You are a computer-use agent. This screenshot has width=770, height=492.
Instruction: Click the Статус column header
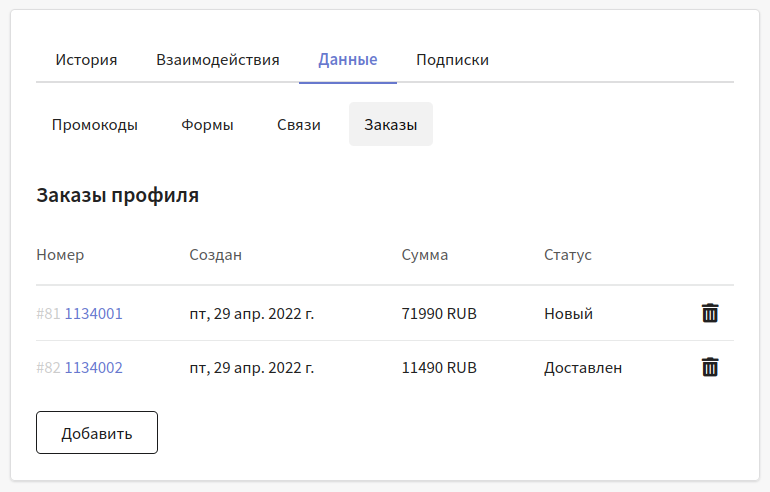568,255
